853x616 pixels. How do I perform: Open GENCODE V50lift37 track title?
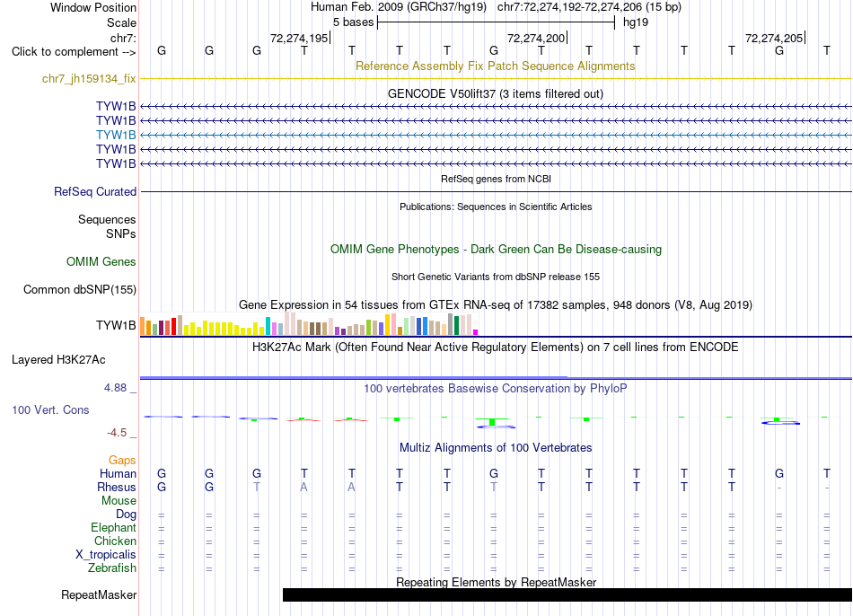tap(496, 93)
